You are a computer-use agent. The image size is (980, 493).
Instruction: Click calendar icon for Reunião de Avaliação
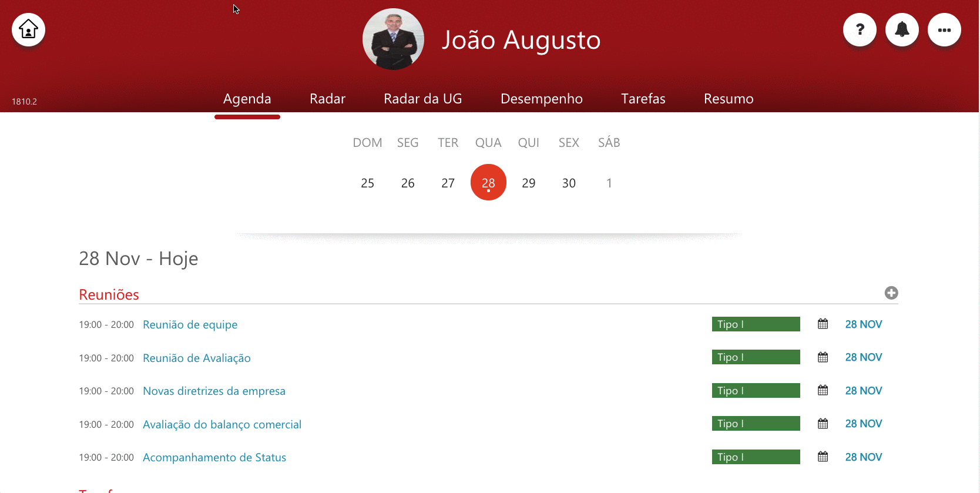point(823,357)
